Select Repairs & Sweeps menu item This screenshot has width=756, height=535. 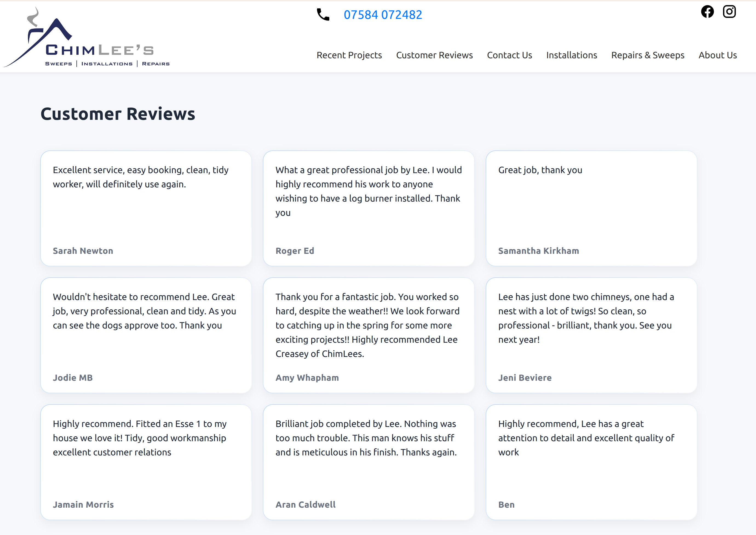tap(648, 55)
